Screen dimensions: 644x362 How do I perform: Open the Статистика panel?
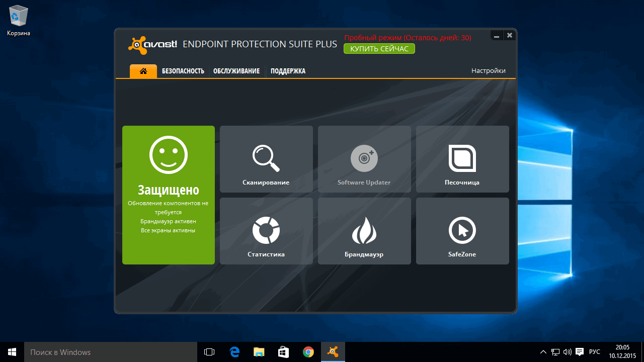click(266, 231)
